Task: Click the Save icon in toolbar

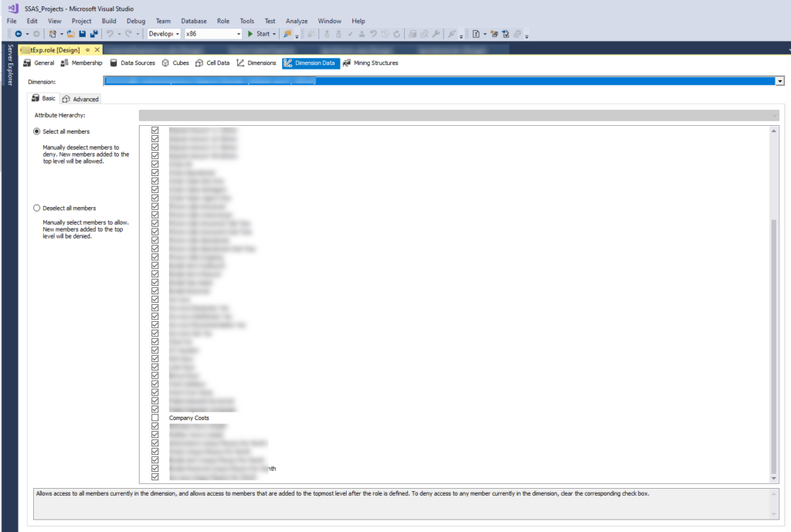Action: pos(82,34)
